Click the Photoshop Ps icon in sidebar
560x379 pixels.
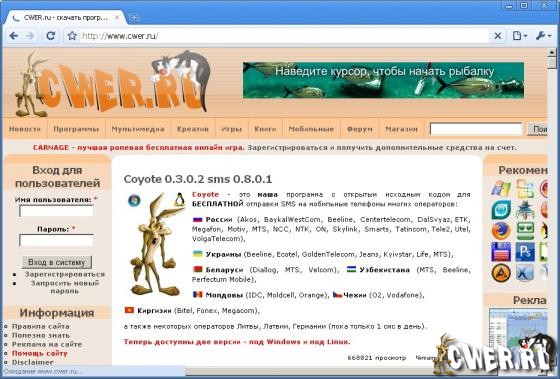(525, 251)
